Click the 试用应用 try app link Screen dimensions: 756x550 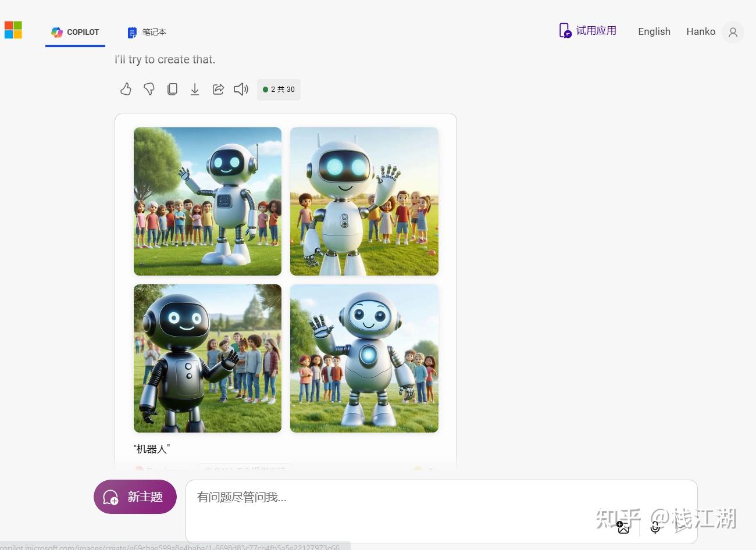click(587, 31)
